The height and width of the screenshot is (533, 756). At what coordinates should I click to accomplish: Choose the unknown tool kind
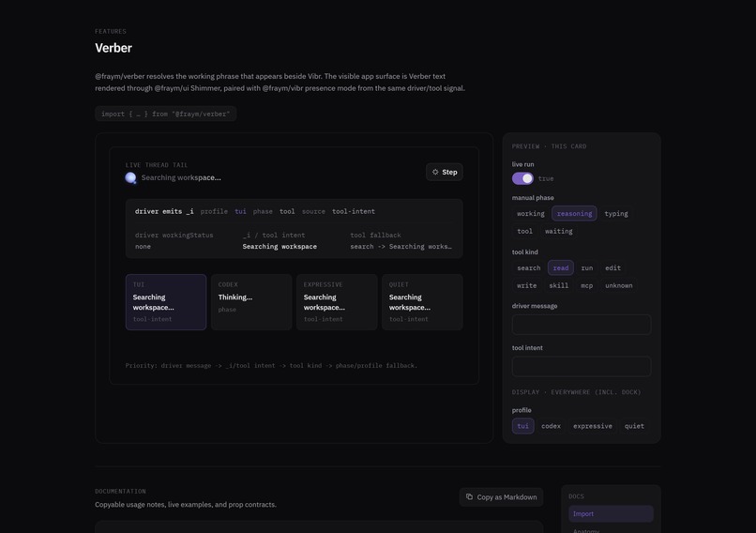tap(619, 285)
